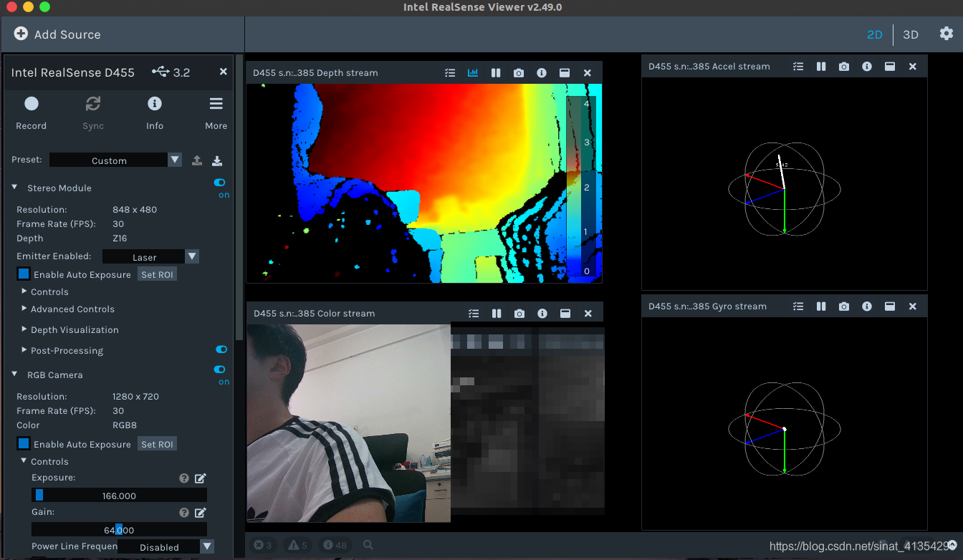The width and height of the screenshot is (963, 560).
Task: Show info for the Depth stream
Action: pyautogui.click(x=542, y=73)
